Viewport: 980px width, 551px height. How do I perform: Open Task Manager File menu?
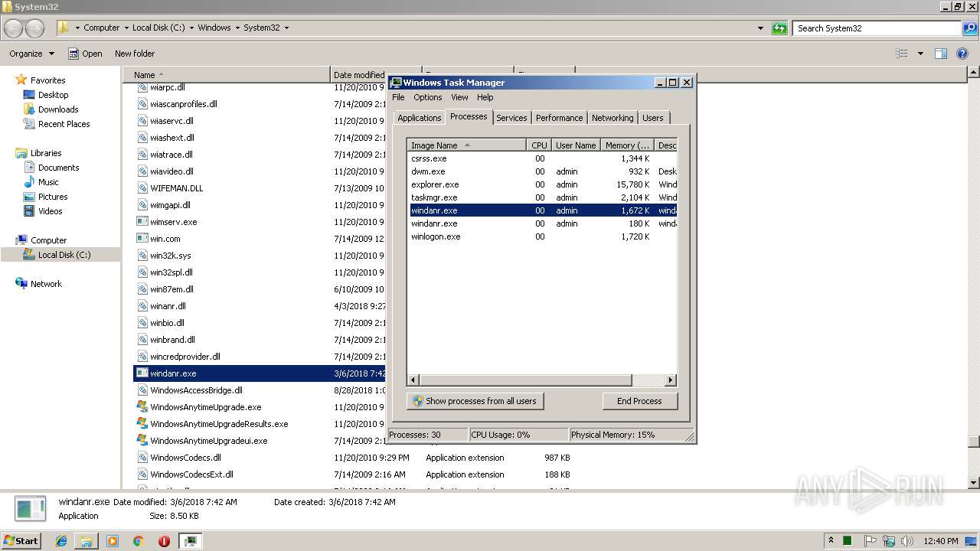(398, 97)
